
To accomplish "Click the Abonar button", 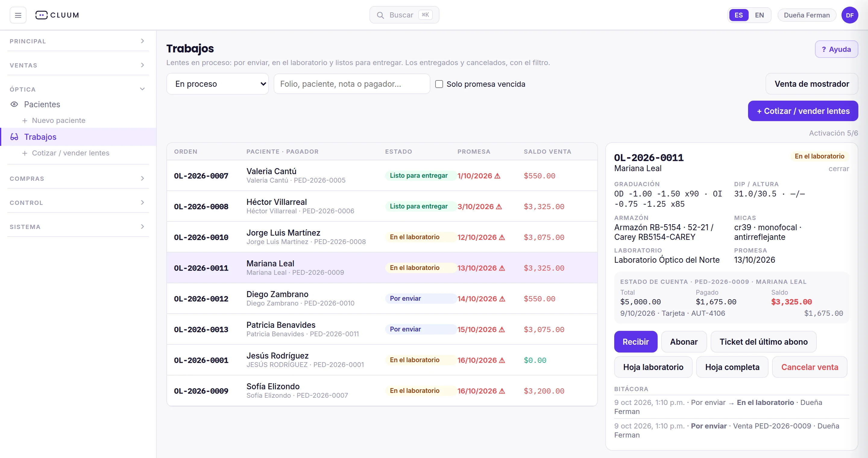I will (x=684, y=342).
